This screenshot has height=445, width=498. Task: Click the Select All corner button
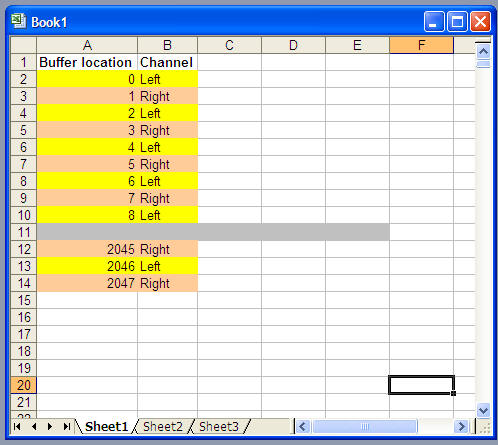click(x=23, y=45)
